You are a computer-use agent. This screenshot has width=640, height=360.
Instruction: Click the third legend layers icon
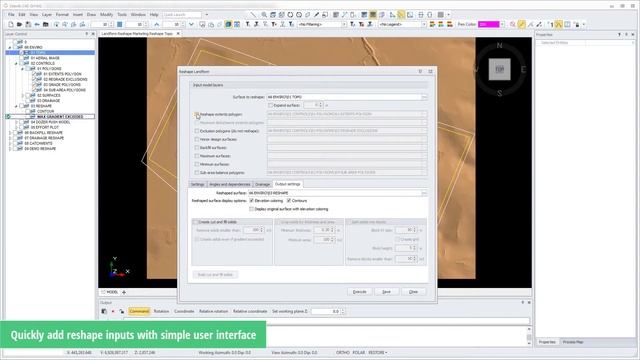tap(449, 24)
